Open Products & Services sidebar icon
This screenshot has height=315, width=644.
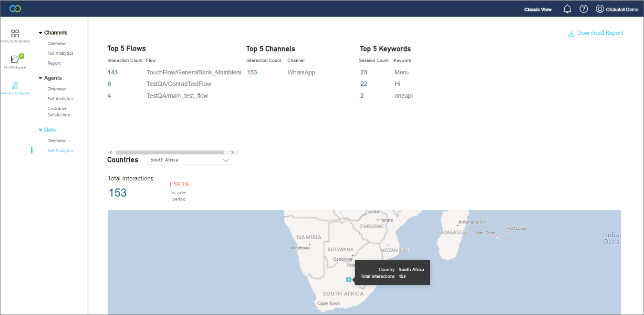[x=15, y=34]
